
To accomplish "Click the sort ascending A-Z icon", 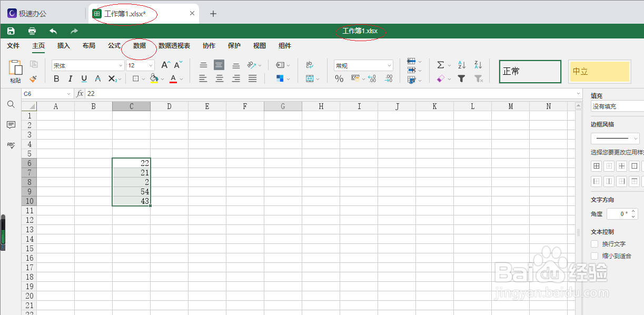I will (461, 64).
